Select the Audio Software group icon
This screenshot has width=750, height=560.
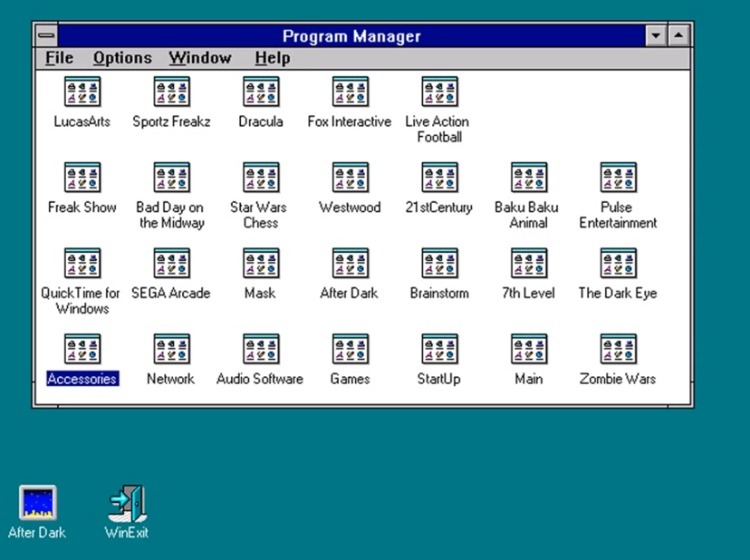pyautogui.click(x=261, y=349)
